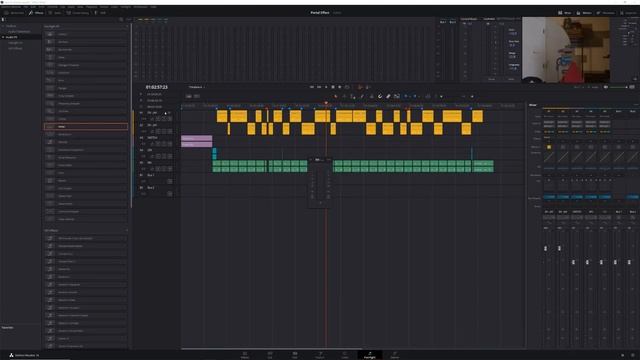Viewport: 640px width, 360px height.
Task: Open the Fairlight menu
Action: [126, 7]
